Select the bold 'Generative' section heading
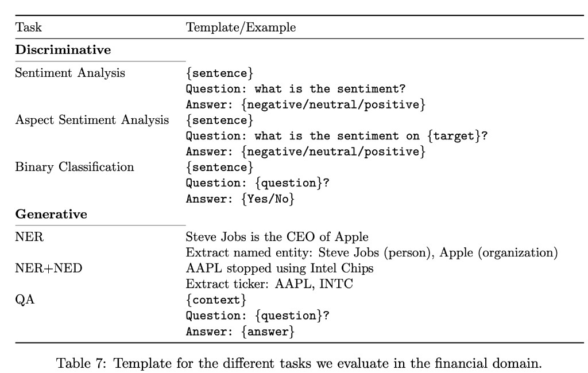The image size is (588, 373). pos(51,215)
